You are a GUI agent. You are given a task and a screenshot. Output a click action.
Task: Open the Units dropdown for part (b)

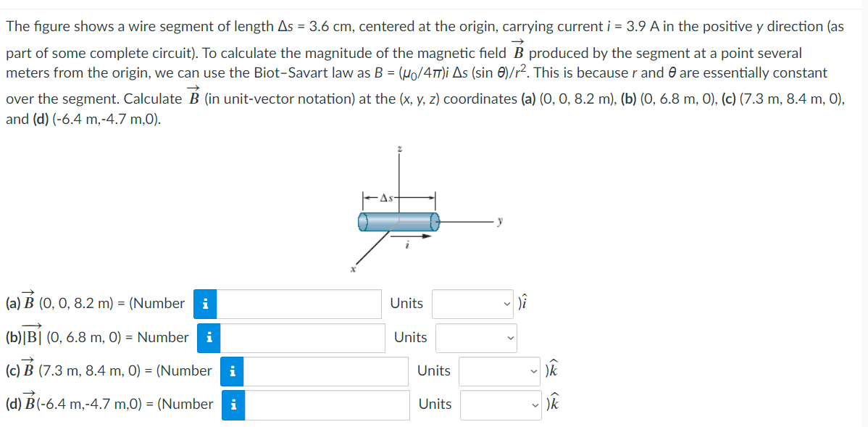click(x=476, y=338)
